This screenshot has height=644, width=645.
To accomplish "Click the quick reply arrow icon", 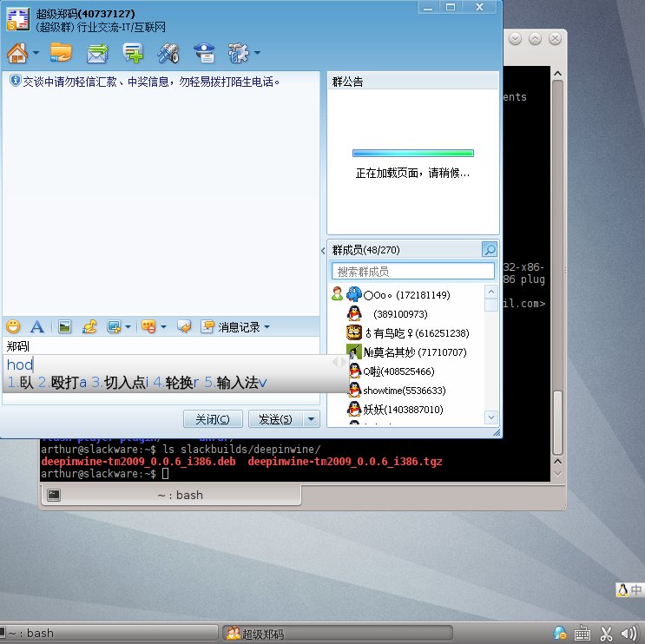I will click(x=184, y=327).
